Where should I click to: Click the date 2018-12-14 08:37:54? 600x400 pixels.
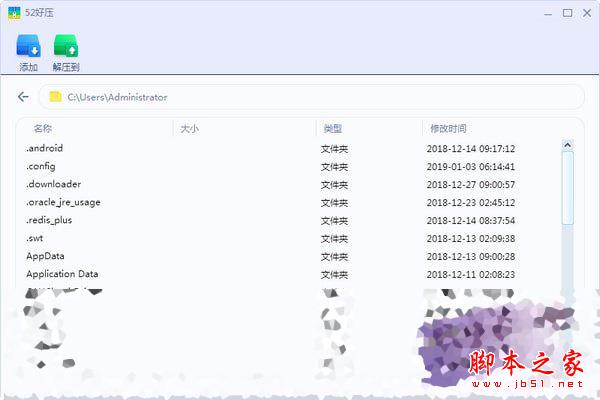(x=471, y=220)
